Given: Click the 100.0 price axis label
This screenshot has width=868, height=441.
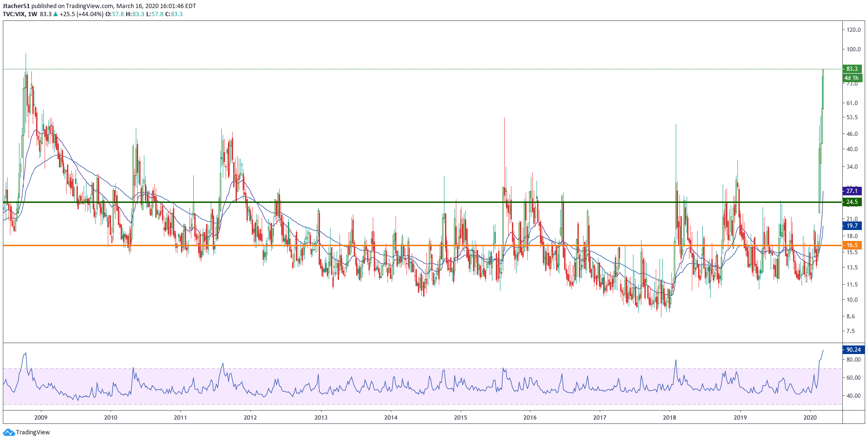Looking at the screenshot, I should (853, 49).
